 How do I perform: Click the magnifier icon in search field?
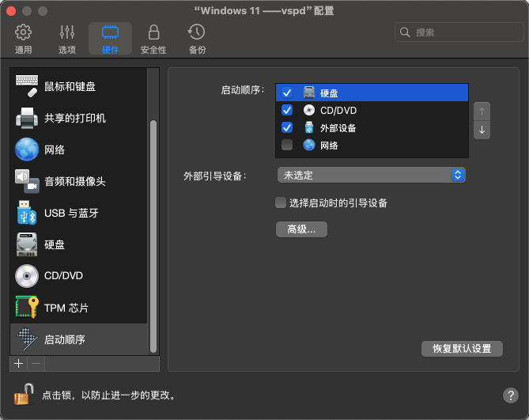[x=405, y=32]
